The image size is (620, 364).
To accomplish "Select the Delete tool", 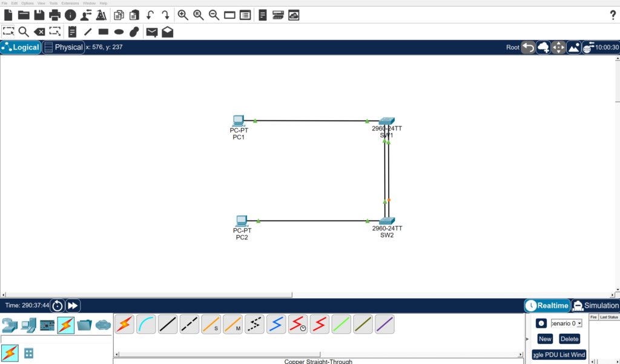I will 39,31.
